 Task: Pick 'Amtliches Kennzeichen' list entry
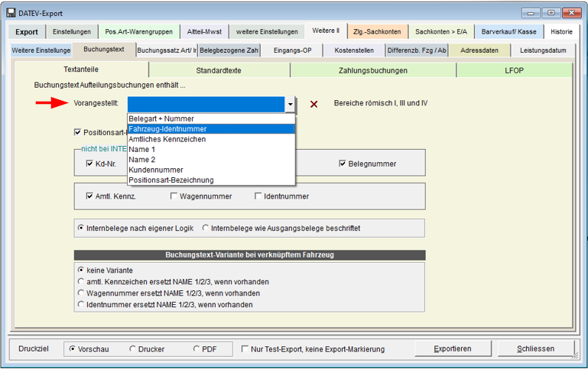[x=211, y=139]
